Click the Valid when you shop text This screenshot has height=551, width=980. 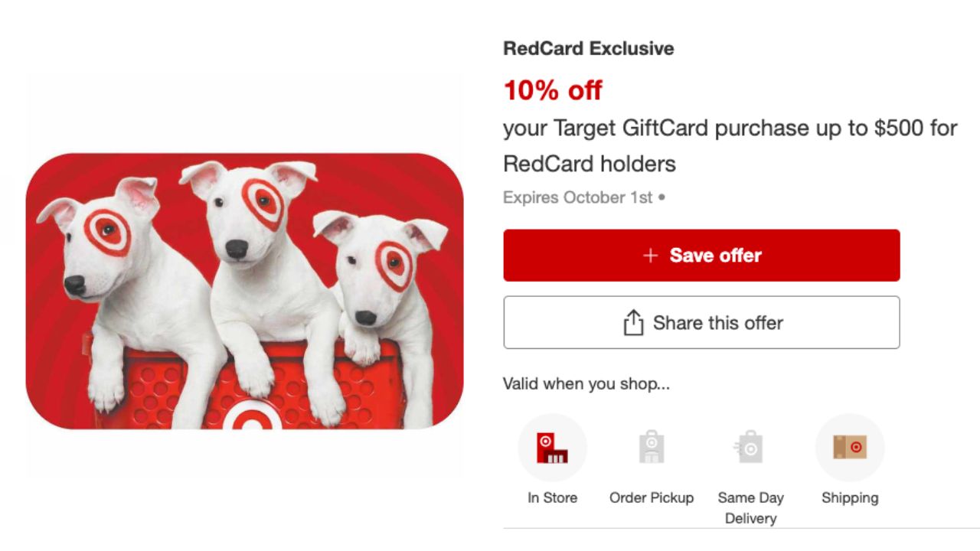coord(586,384)
